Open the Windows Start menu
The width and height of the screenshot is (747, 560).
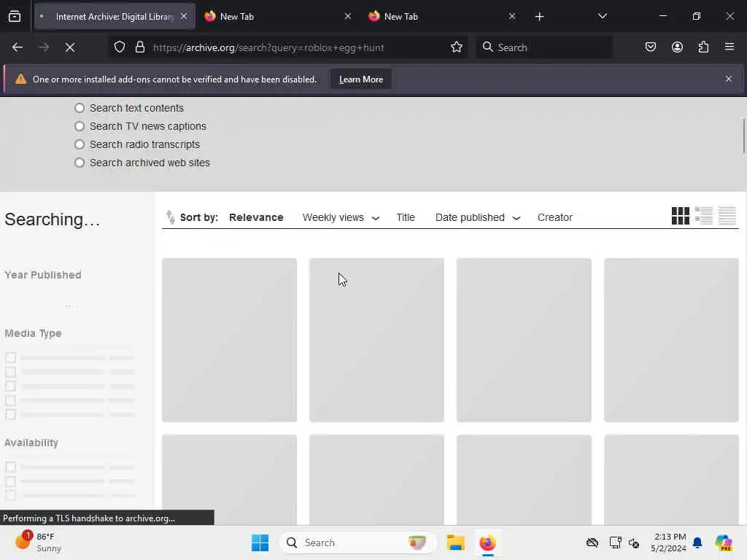tap(260, 542)
